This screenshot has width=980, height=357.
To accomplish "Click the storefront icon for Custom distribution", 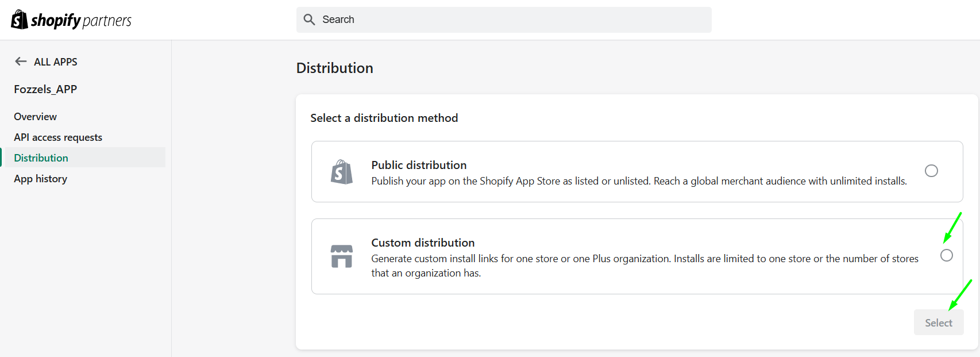I will [x=342, y=256].
